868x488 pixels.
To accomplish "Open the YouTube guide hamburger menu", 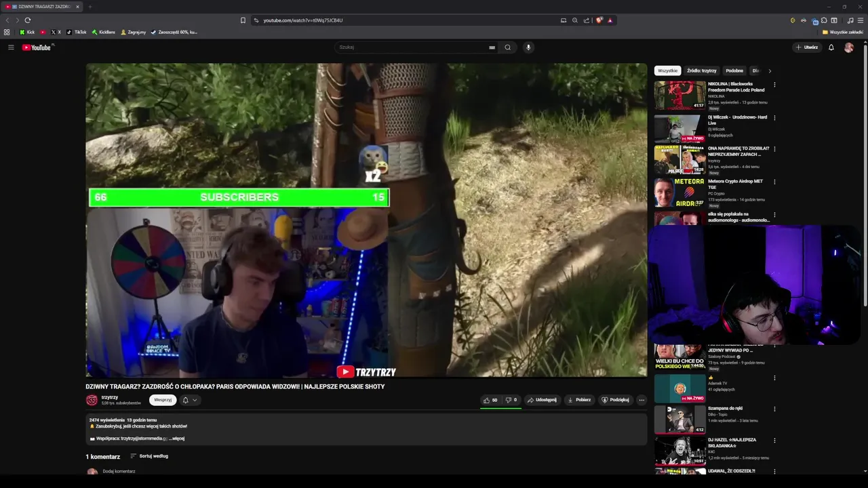I will [x=11, y=47].
